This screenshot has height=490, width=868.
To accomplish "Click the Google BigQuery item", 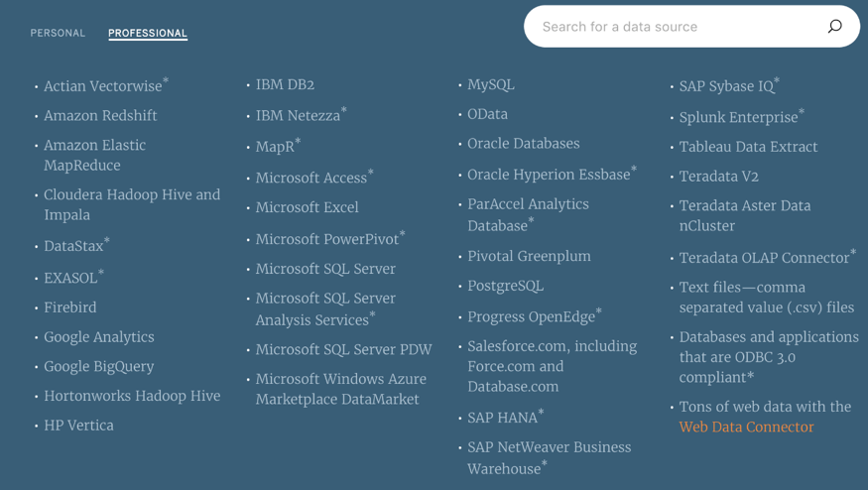I will tap(99, 367).
